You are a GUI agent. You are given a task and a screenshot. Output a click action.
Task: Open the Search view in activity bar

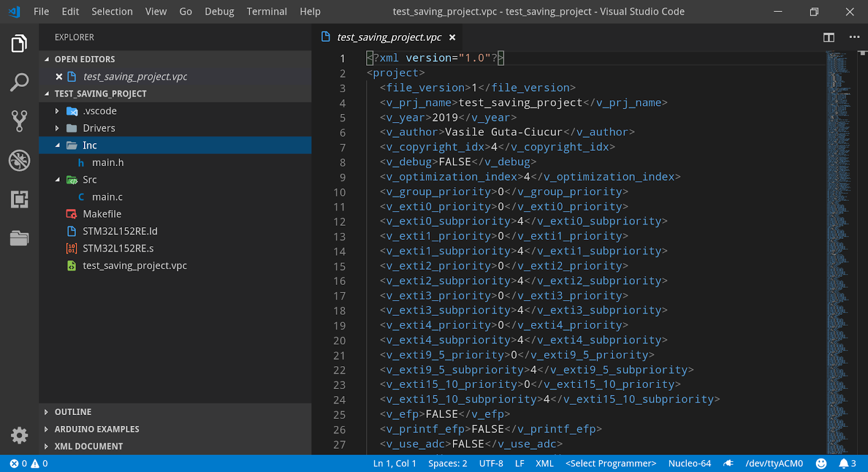[20, 82]
